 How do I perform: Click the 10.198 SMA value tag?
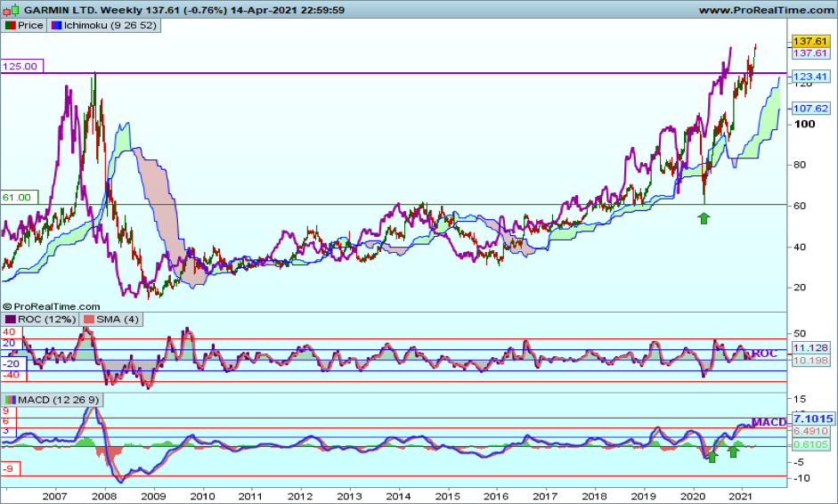pyautogui.click(x=810, y=361)
